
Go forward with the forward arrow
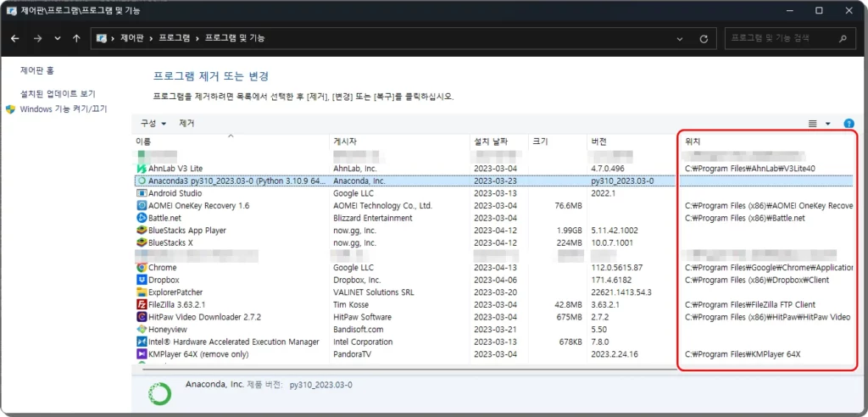click(x=37, y=39)
